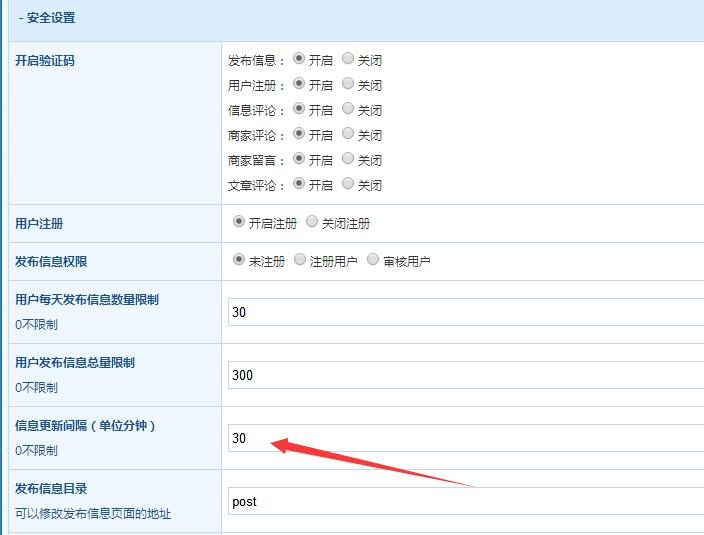Choose 关闭注册 to disable registration
The height and width of the screenshot is (535, 704).
pyautogui.click(x=313, y=222)
